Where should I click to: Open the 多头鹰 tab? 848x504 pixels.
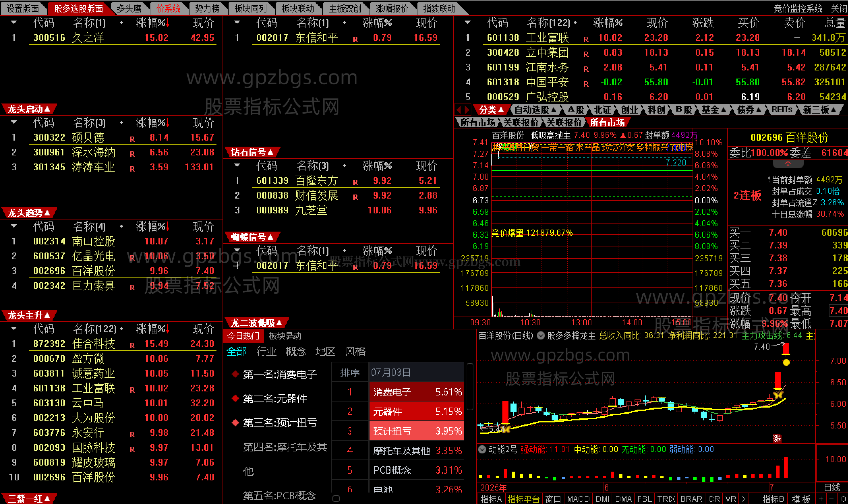[x=129, y=8]
